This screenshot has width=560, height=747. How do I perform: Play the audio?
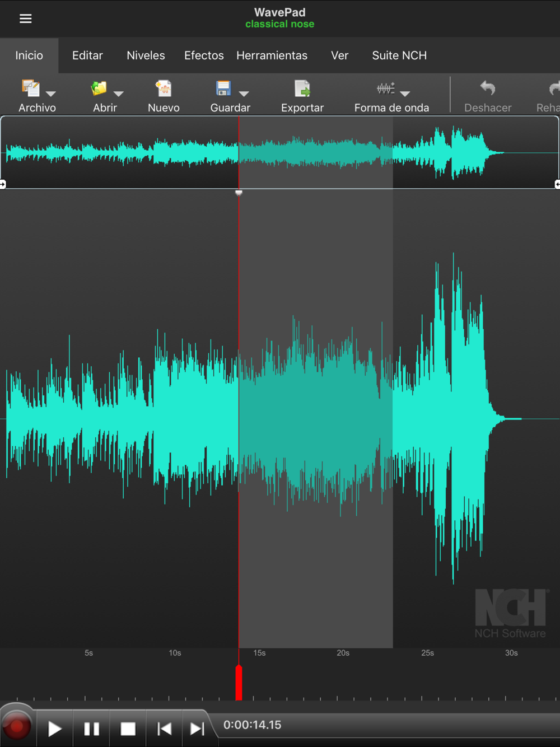[54, 729]
